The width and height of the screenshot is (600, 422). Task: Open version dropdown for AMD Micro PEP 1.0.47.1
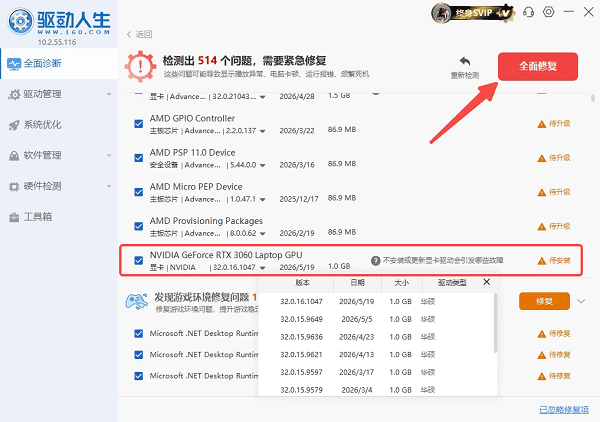262,200
